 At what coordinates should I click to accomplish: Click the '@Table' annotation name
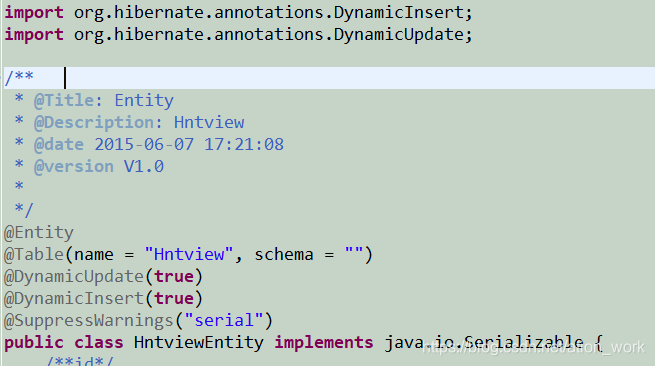34,254
